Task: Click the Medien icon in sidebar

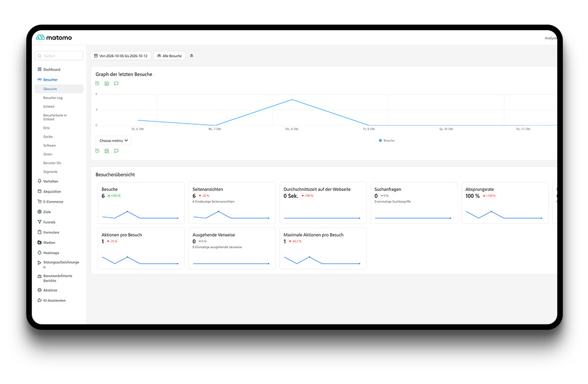Action: 39,242
